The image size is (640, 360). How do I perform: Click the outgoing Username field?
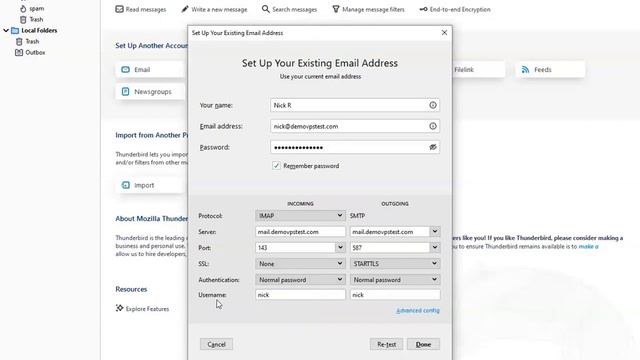395,295
